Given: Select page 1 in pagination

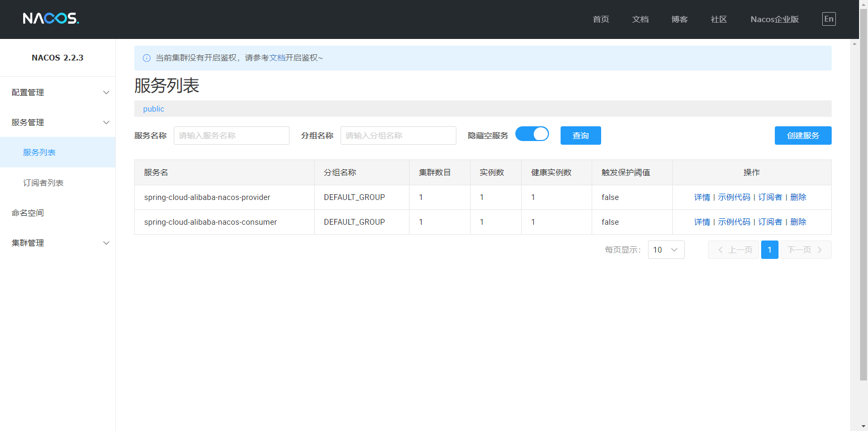Looking at the screenshot, I should click(770, 250).
